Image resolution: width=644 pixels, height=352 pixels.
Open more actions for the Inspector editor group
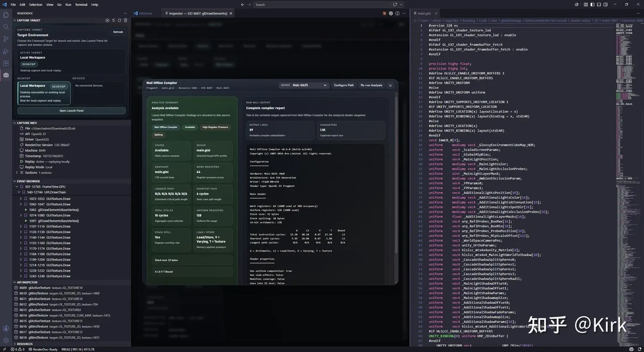point(403,13)
